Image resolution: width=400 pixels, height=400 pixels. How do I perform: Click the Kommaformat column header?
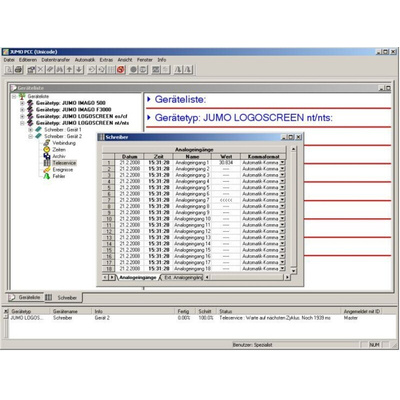pos(263,156)
